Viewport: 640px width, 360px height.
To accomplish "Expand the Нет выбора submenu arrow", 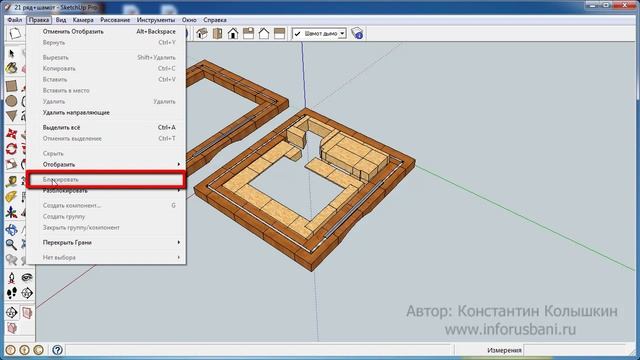I will tap(178, 258).
